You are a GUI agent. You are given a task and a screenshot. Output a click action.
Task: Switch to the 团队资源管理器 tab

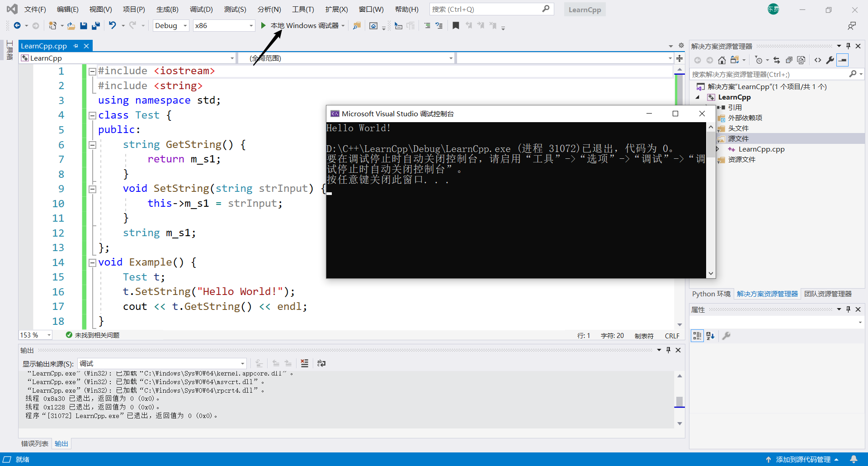click(828, 294)
